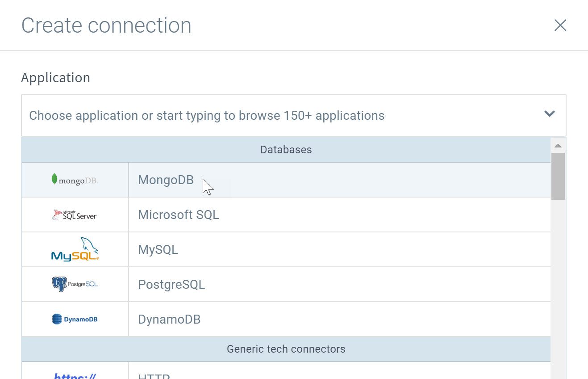Image resolution: width=588 pixels, height=379 pixels.
Task: Click the Databases group header
Action: pyautogui.click(x=286, y=149)
